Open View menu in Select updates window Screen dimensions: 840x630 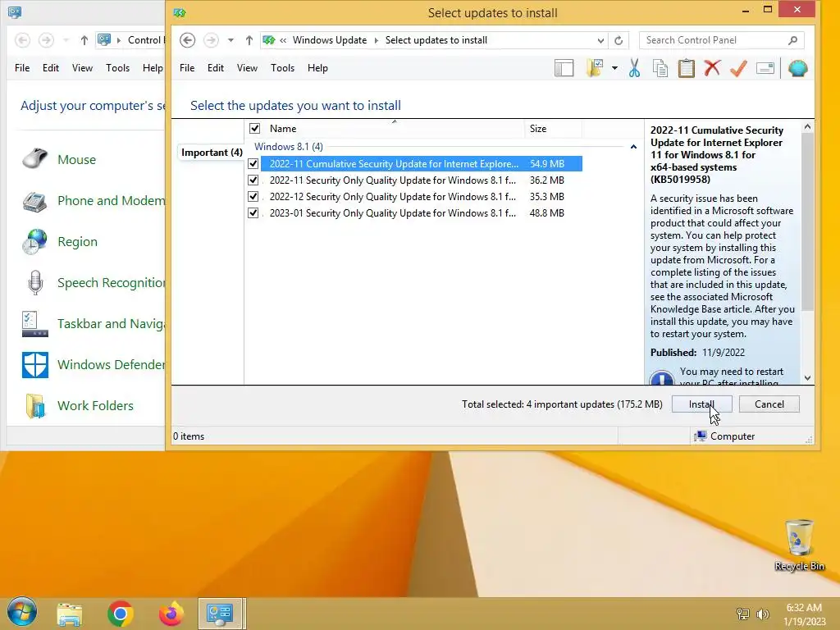247,68
